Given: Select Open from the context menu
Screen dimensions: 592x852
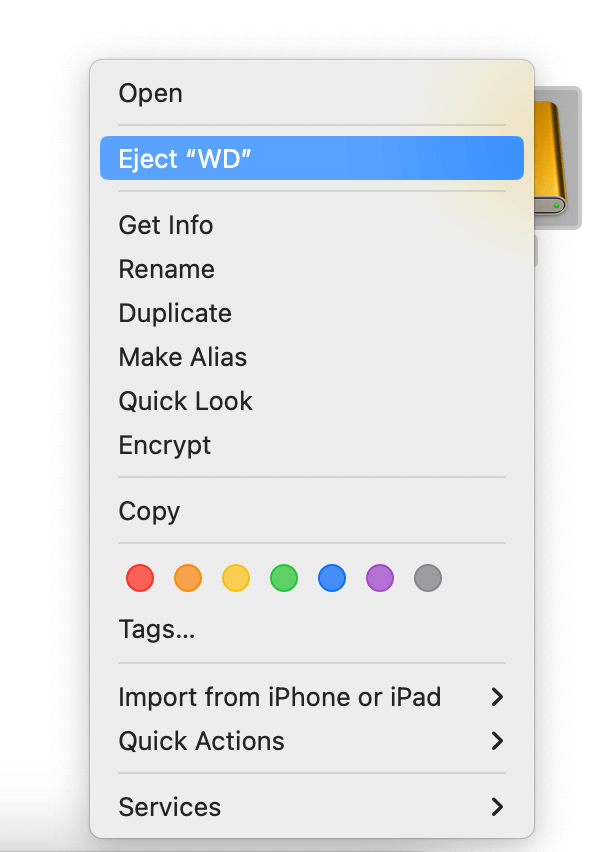Looking at the screenshot, I should pos(150,93).
